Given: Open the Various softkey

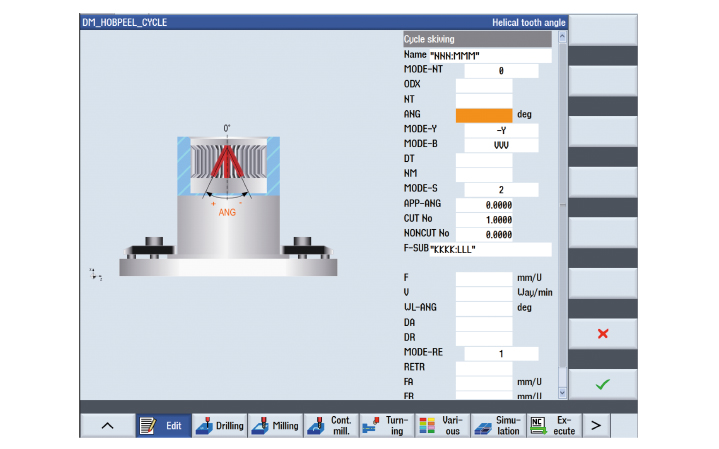Looking at the screenshot, I should pyautogui.click(x=441, y=425).
